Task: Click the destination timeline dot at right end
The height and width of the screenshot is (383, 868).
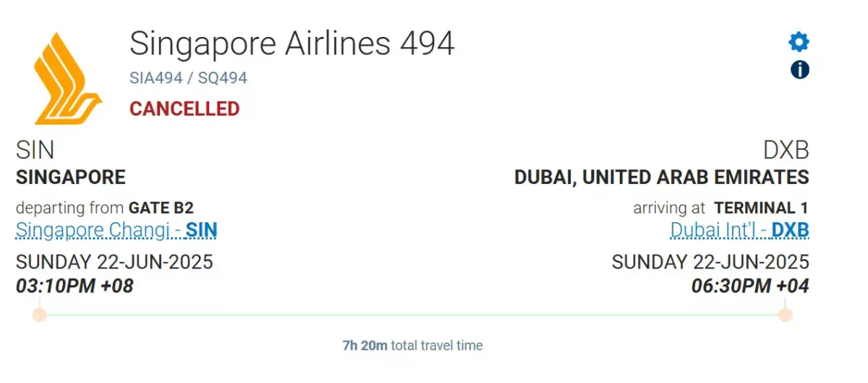Action: (786, 315)
